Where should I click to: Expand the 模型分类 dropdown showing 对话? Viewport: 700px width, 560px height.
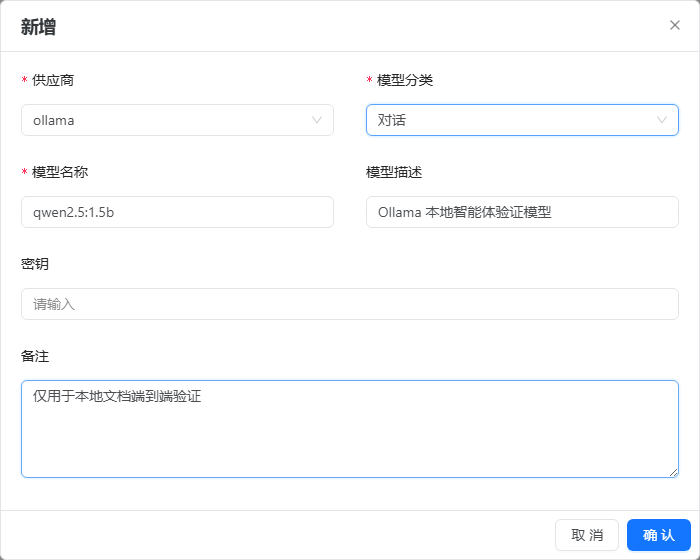pos(522,120)
